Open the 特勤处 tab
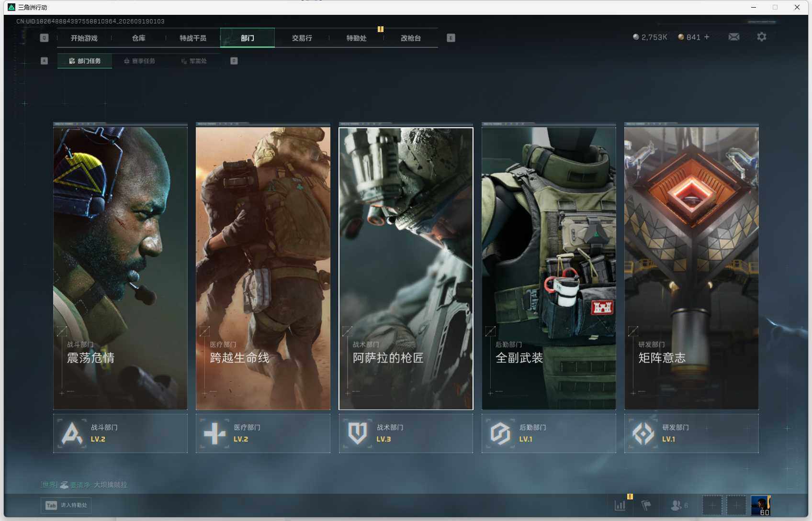812x521 pixels. (x=356, y=38)
